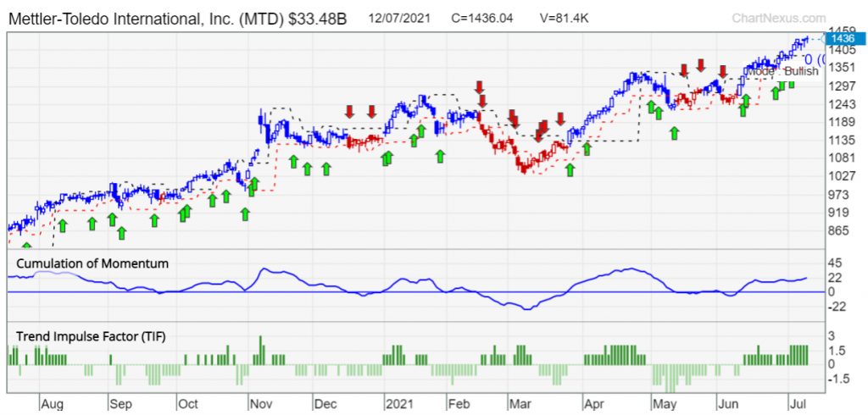Select the Mode : Bullish label
Viewport: 868px width, 415px height.
coord(782,72)
